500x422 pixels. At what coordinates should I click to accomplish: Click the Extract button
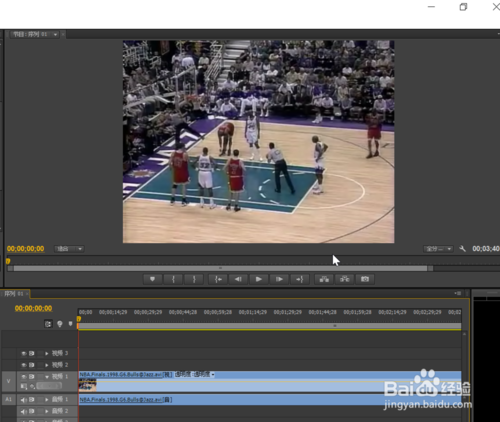344,279
